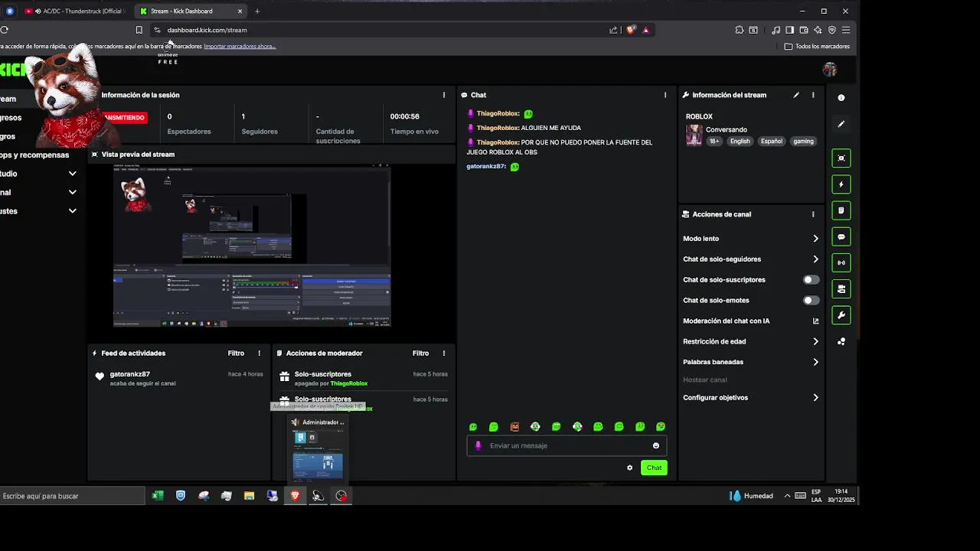
Task: Click the green Chat send button
Action: (x=654, y=468)
